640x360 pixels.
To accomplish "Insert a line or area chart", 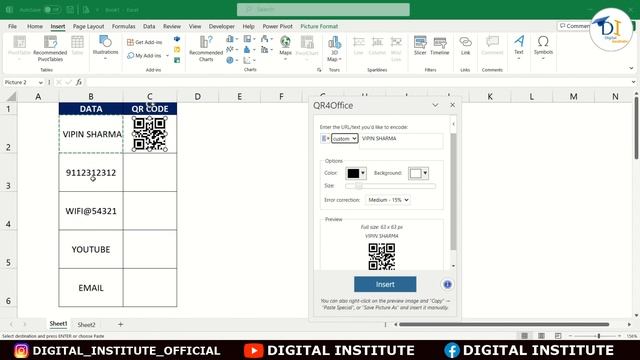I will point(231,49).
